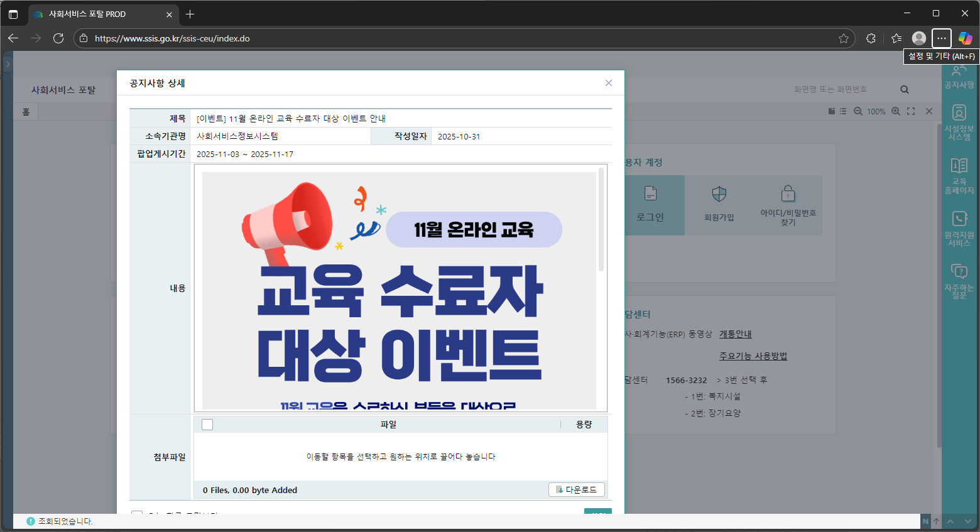Check the select-all files checkbox
The height and width of the screenshot is (532, 980).
(x=207, y=425)
